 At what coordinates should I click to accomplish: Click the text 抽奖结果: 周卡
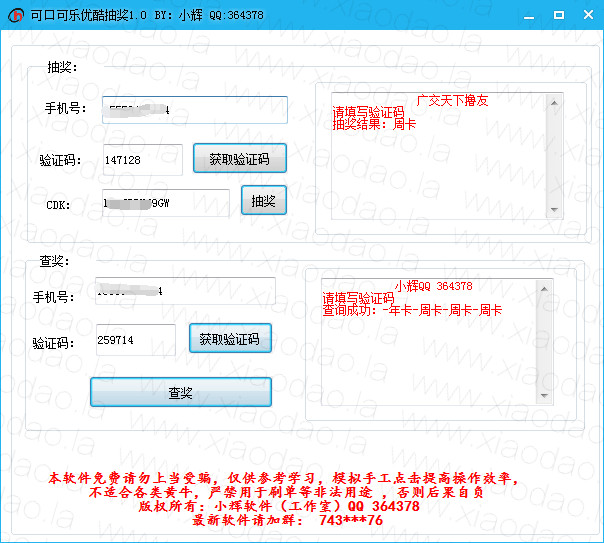click(x=374, y=124)
